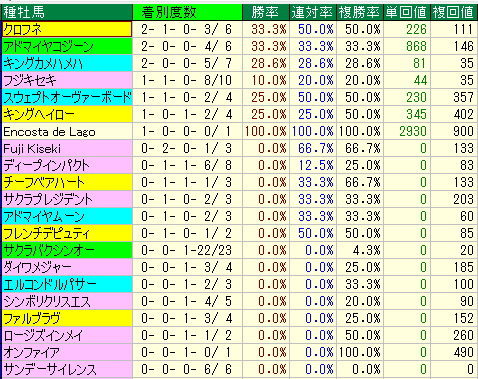This screenshot has width=478, height=379.
Task: Click the 490 複回値 for オンファイア
Action: [x=463, y=352]
